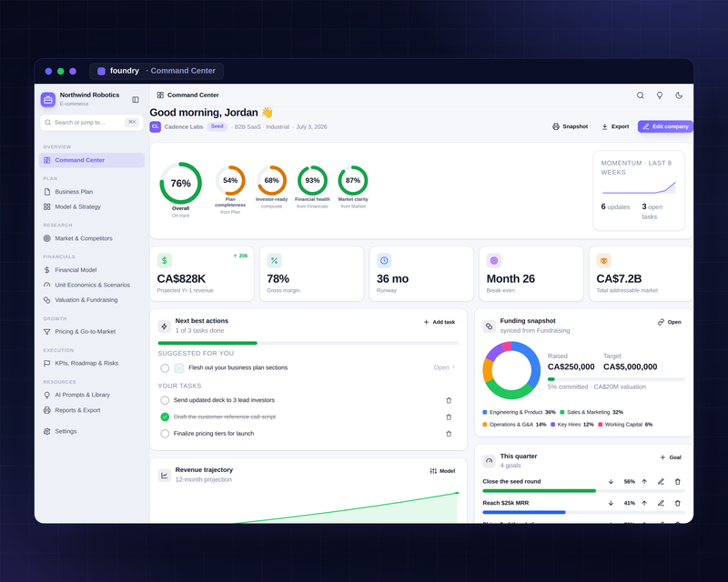Click the Funding snapshot donut chart
Image resolution: width=728 pixels, height=582 pixels.
tap(511, 370)
